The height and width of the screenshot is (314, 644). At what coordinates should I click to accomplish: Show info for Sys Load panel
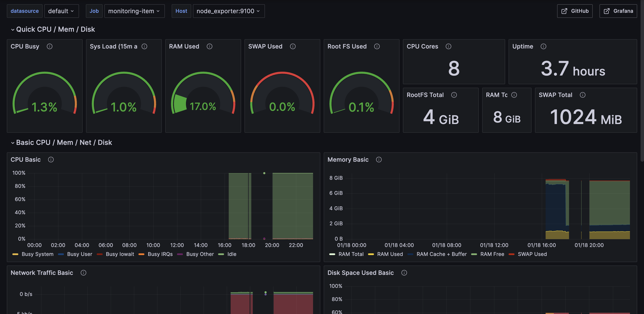tap(144, 46)
